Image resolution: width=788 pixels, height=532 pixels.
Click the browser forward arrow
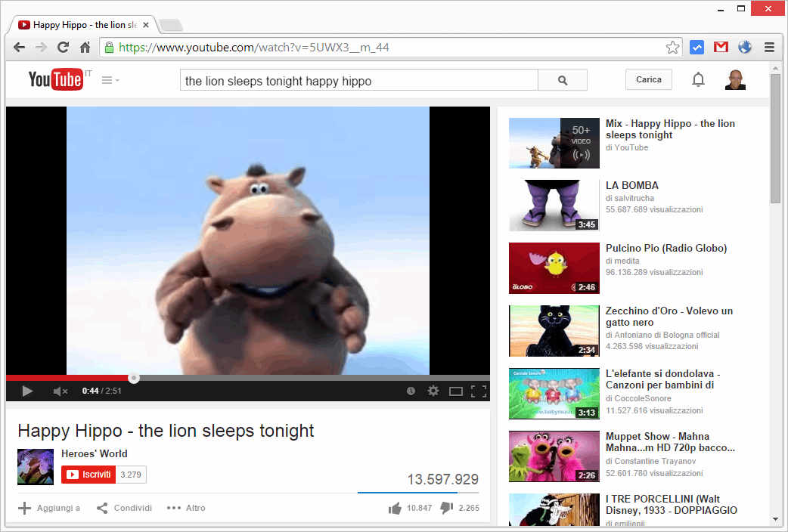41,47
